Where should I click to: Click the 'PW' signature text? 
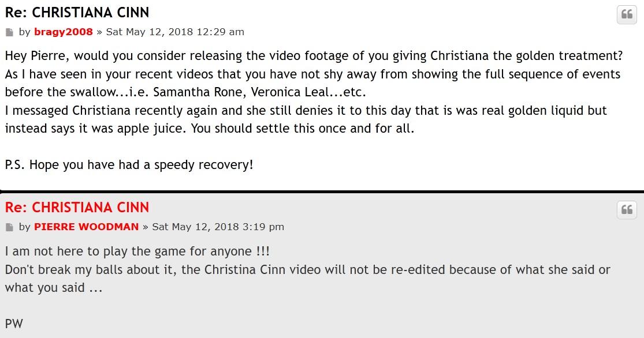coord(14,324)
